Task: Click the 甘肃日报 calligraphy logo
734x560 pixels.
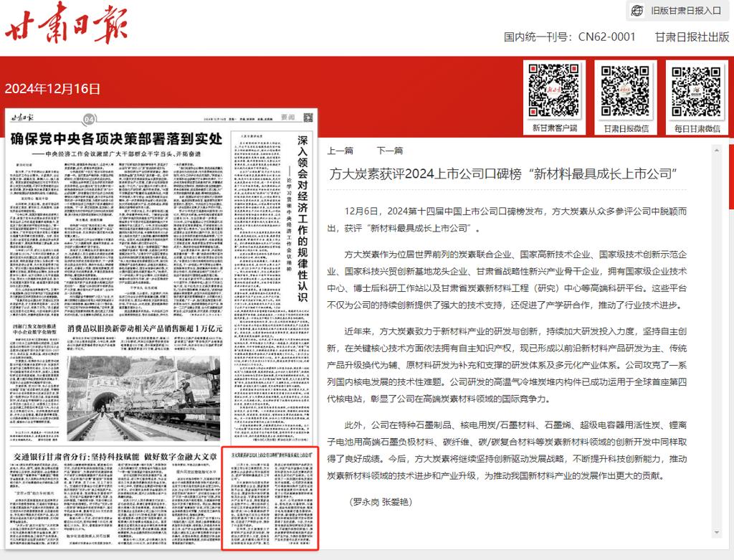Action: click(66, 24)
